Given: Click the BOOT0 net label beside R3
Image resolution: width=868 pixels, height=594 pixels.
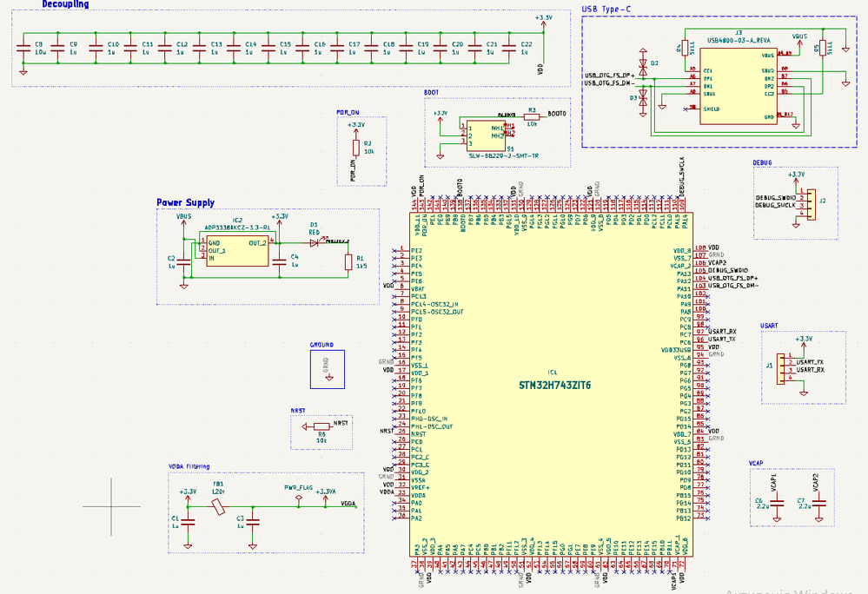Looking at the screenshot, I should tap(557, 114).
